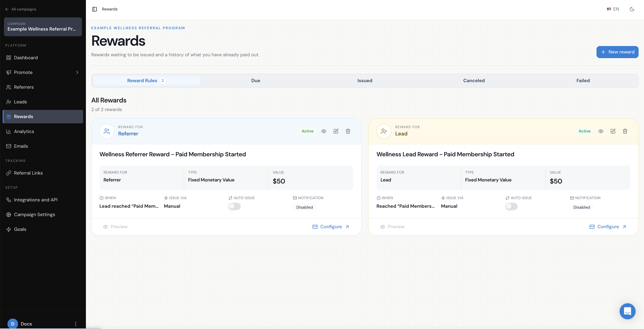Select Rewards in the sidebar
644x329 pixels.
(x=43, y=116)
